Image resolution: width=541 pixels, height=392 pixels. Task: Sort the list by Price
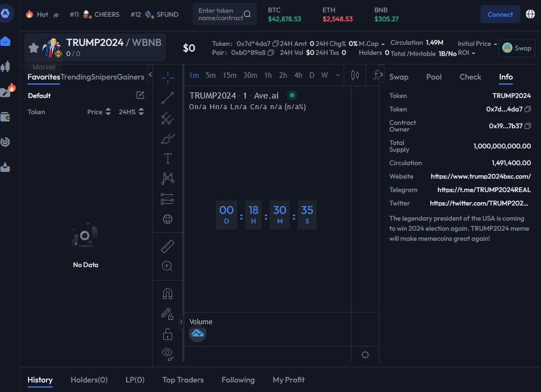click(x=99, y=111)
